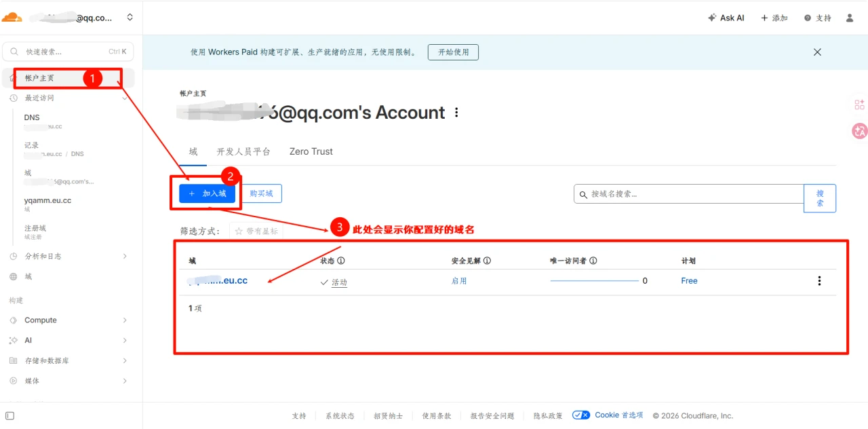This screenshot has width=868, height=429.
Task: Click the 加入域 button
Action: 207,193
